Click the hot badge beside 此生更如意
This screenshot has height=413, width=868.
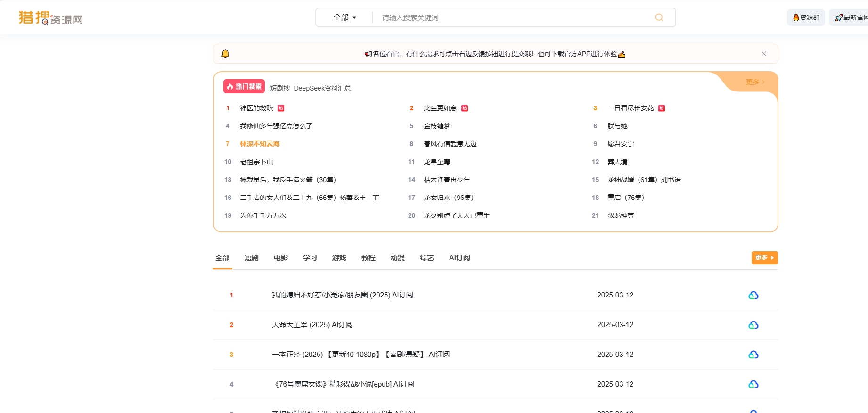coord(465,108)
